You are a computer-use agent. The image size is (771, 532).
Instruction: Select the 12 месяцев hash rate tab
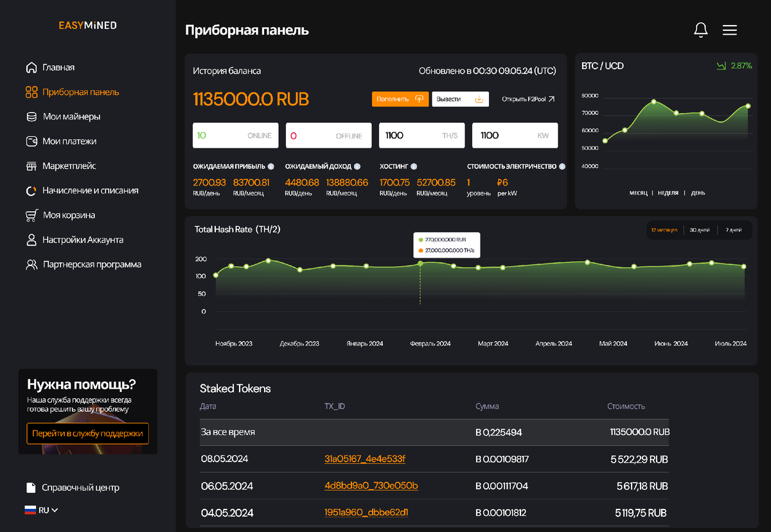click(x=664, y=230)
